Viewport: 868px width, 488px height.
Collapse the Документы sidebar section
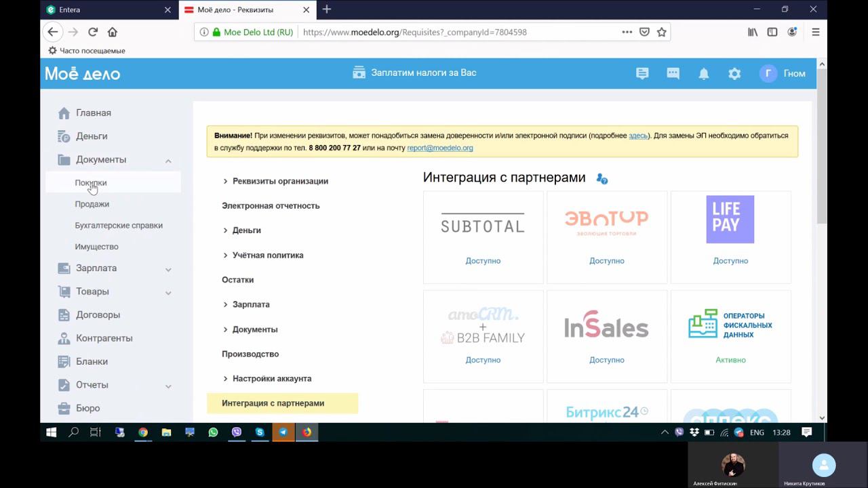coord(168,161)
